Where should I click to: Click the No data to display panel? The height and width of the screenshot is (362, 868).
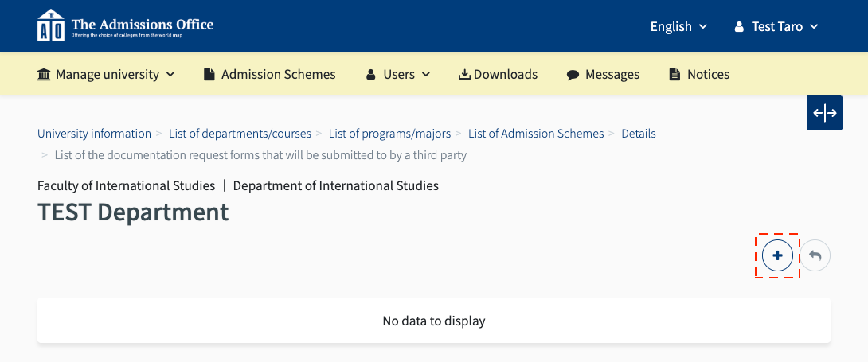pyautogui.click(x=434, y=321)
